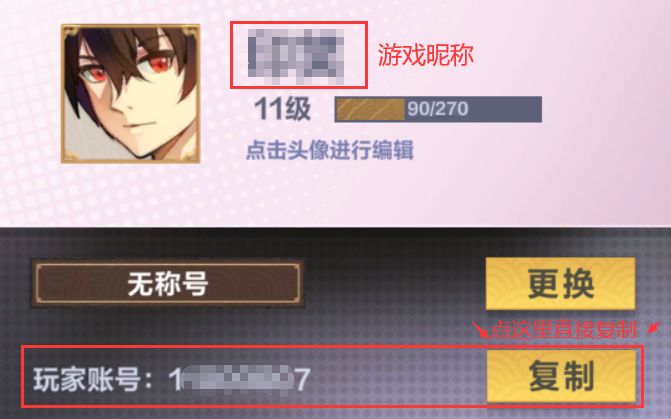Click the 玩家账号 label
Viewport: 671px width, 419px height.
point(87,379)
